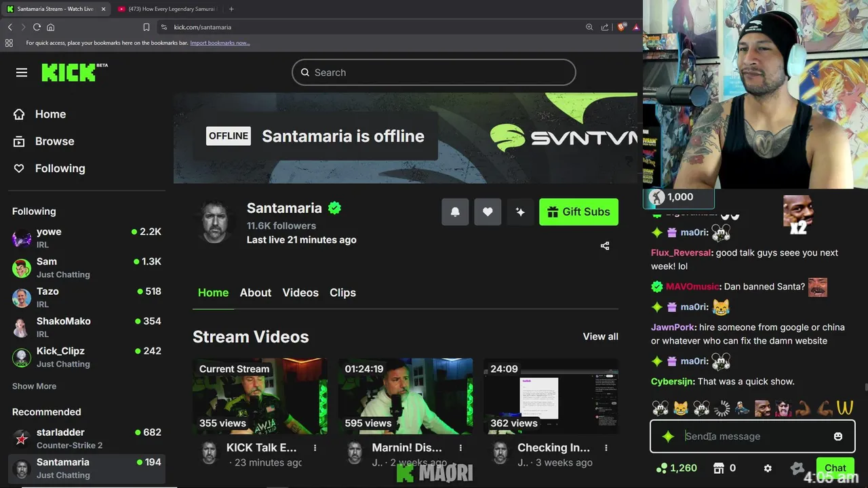Open a new browser tab

(231, 9)
